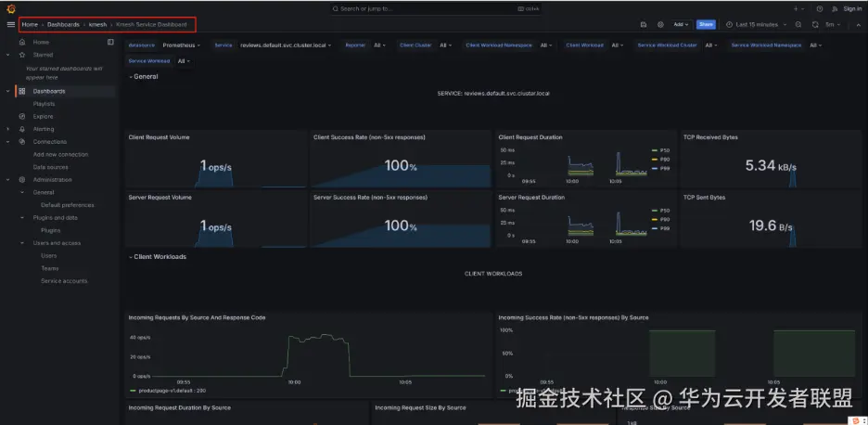Viewport: 868px width, 425px height.
Task: Open the Help question-mark icon
Action: (x=819, y=9)
